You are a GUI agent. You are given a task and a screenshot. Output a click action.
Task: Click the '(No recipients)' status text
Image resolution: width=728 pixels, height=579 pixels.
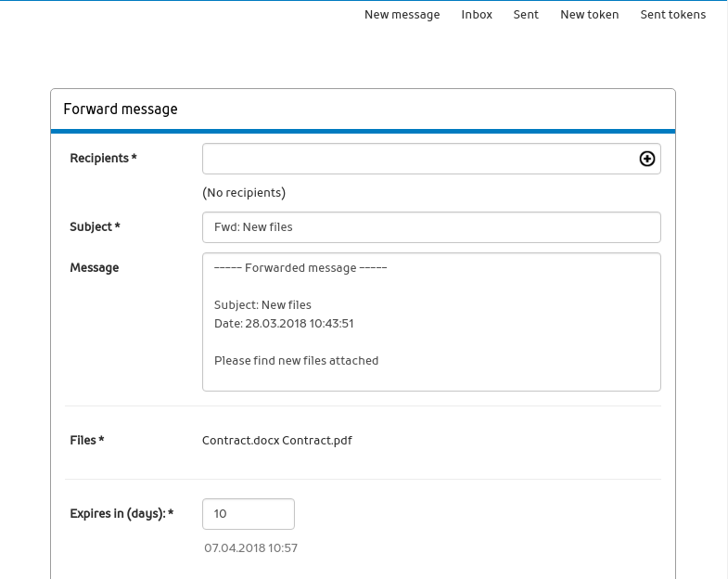[244, 193]
